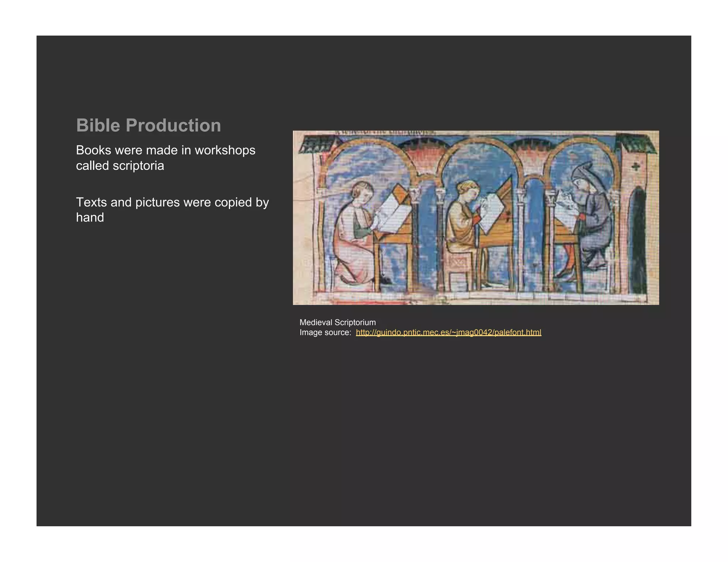Open the guindo.pntic.mec.es image source link

click(449, 333)
